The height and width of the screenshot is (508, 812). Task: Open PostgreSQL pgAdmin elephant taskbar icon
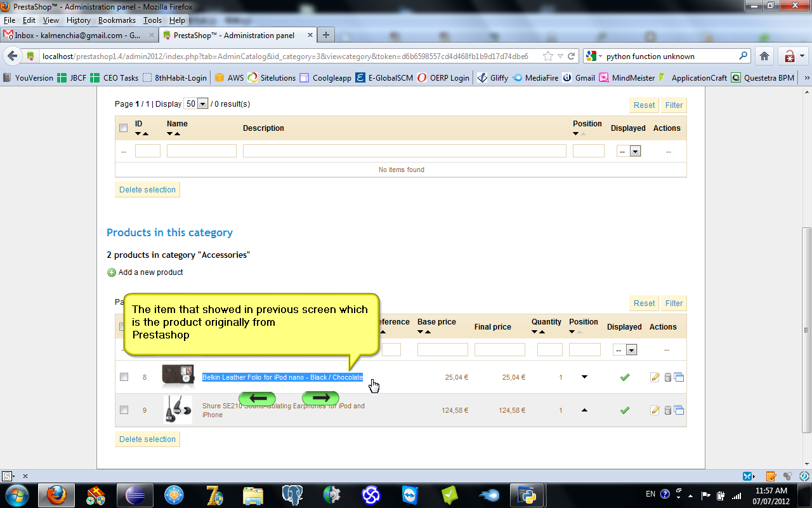pyautogui.click(x=292, y=495)
